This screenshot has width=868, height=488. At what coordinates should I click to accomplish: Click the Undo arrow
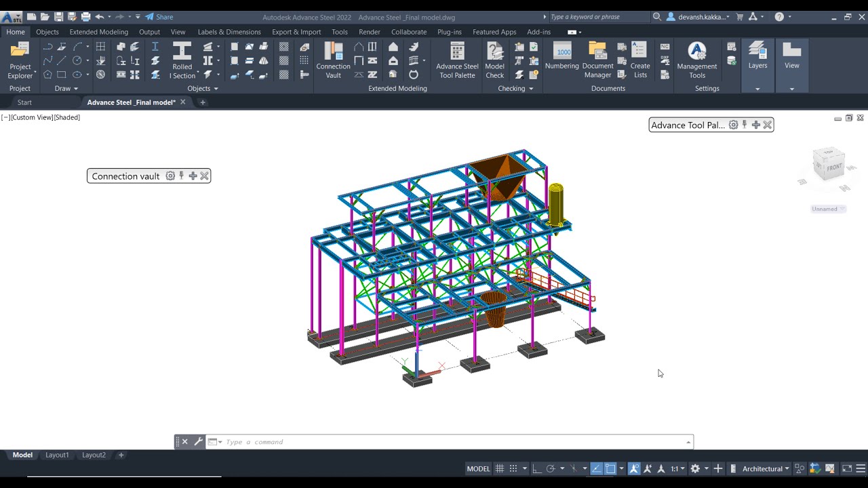pyautogui.click(x=100, y=17)
